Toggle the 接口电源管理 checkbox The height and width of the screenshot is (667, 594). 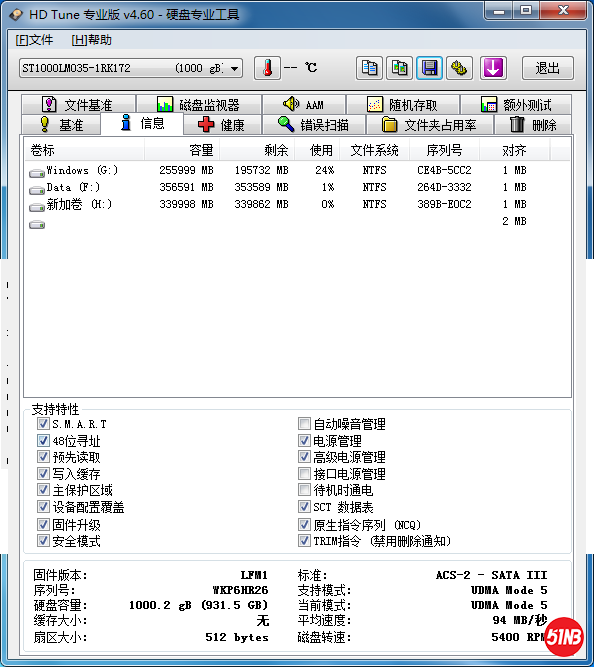(x=304, y=473)
